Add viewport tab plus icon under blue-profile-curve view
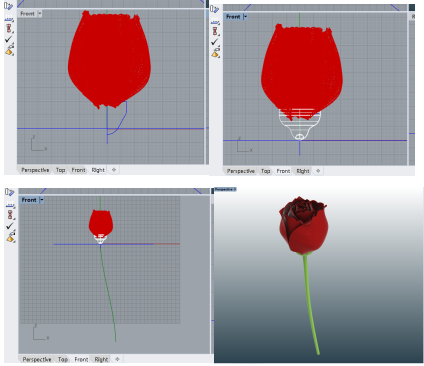424x366 pixels. (x=114, y=170)
